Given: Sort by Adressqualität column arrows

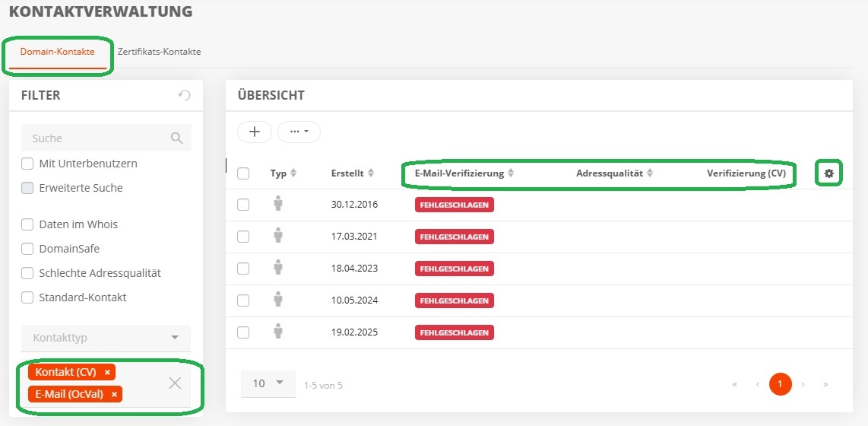Looking at the screenshot, I should (650, 173).
